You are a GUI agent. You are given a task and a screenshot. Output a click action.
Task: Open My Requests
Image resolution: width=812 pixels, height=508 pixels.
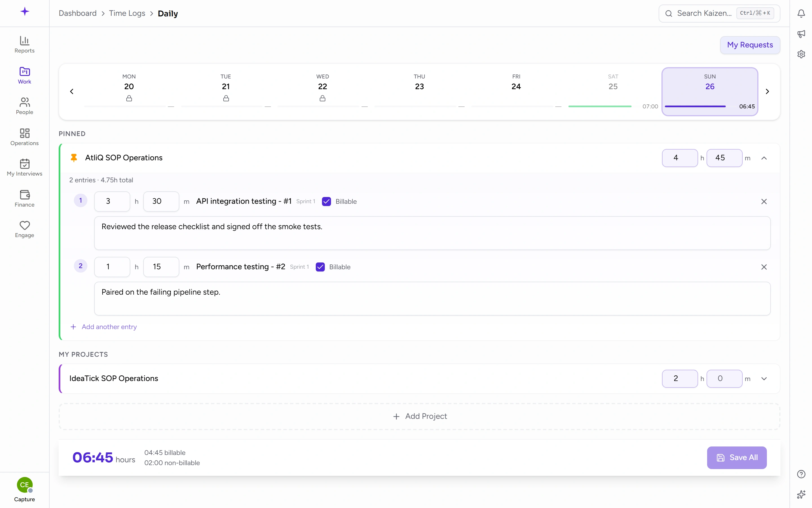[750, 45]
